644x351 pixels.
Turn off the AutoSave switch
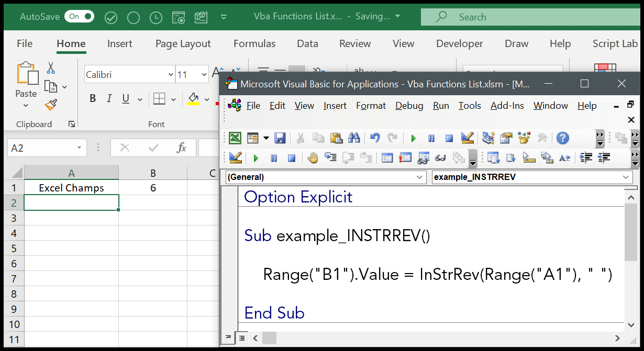coord(79,17)
